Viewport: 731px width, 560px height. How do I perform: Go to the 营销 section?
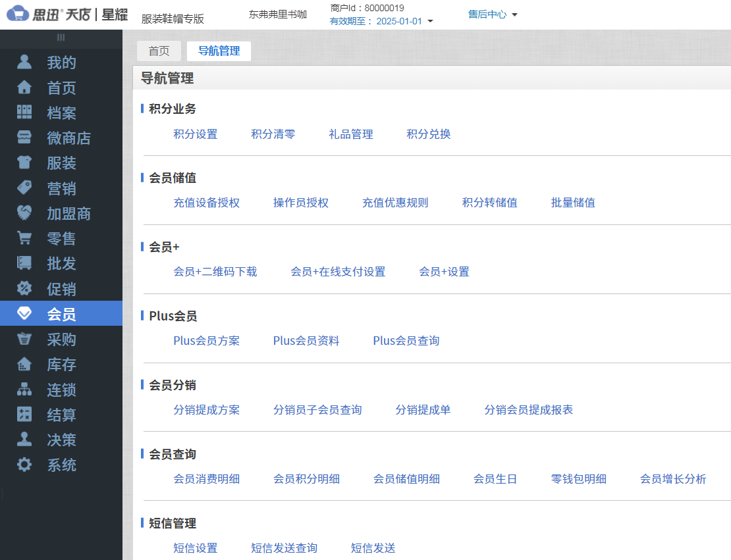point(61,188)
